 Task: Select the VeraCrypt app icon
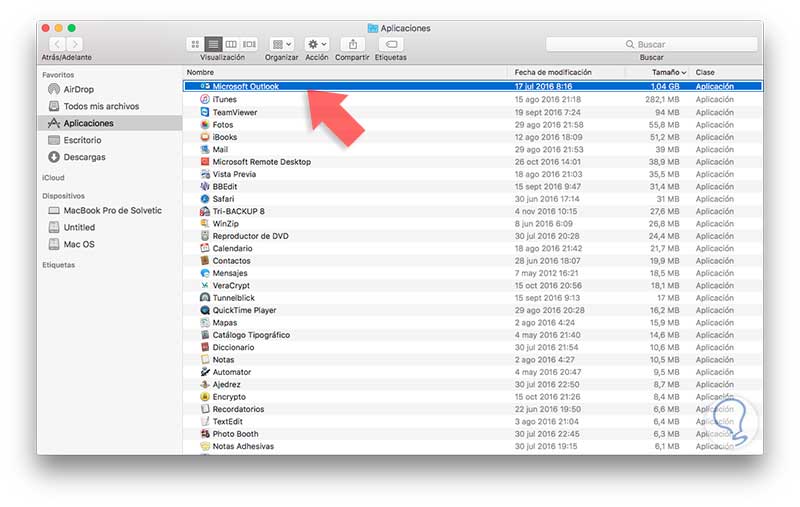point(205,285)
